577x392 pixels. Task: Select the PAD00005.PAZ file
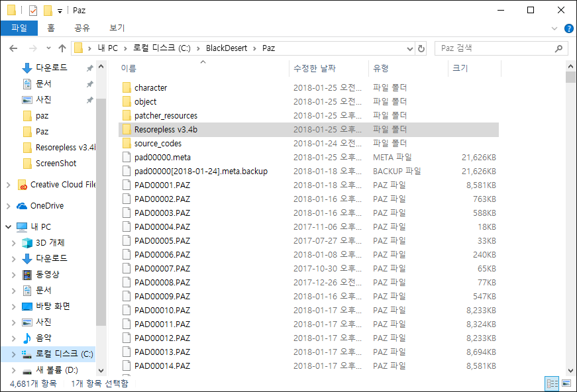coord(162,241)
